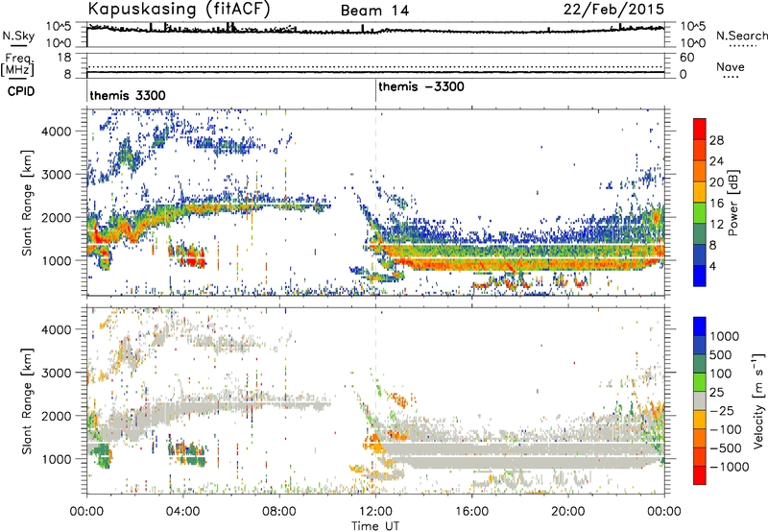Select the '-1000' tick on Velocity color bar
The width and height of the screenshot is (768, 532).
coord(729,467)
